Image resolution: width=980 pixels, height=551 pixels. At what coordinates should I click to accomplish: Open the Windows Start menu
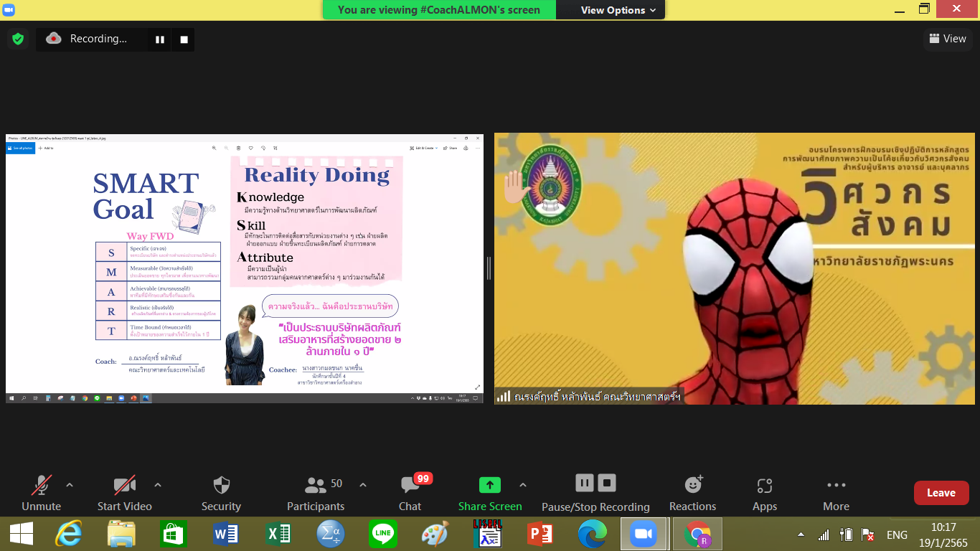point(22,534)
